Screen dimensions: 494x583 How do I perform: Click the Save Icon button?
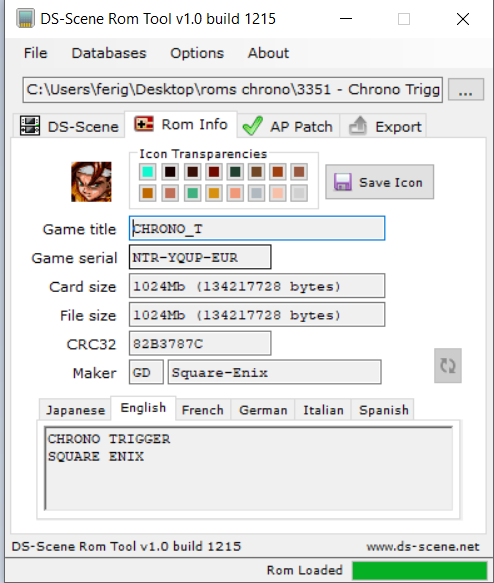coord(380,182)
